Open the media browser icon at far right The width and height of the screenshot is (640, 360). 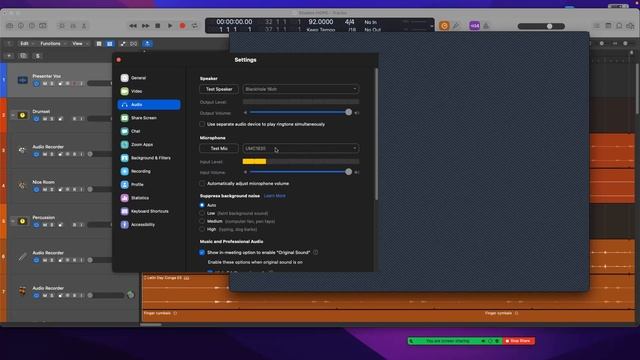point(630,26)
